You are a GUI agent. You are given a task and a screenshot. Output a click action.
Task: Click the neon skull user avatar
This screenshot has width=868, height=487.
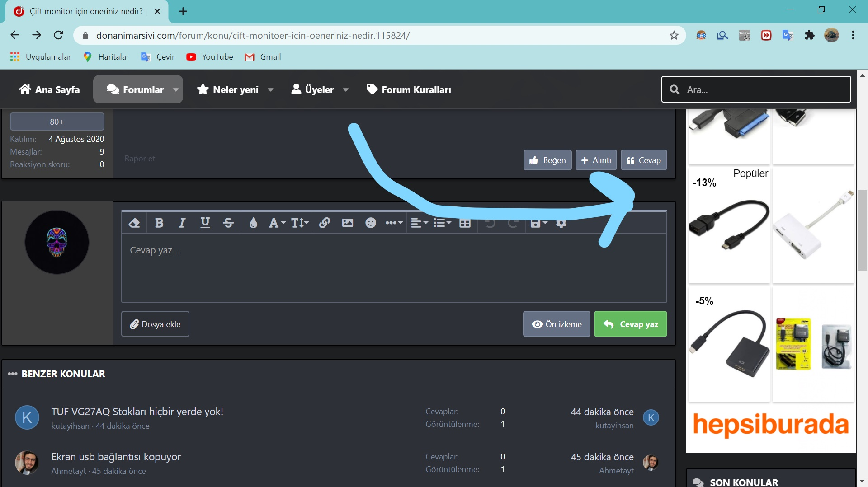57,242
